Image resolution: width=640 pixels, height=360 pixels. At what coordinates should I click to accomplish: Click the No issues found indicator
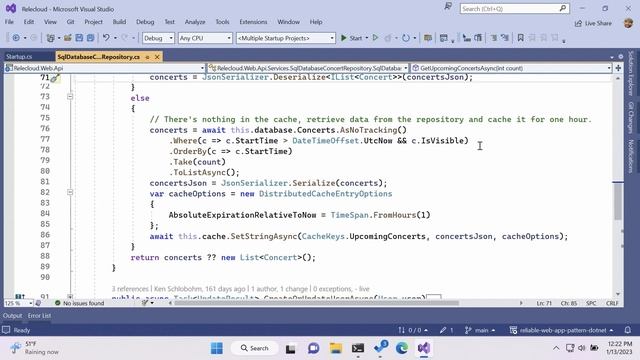tap(80, 303)
